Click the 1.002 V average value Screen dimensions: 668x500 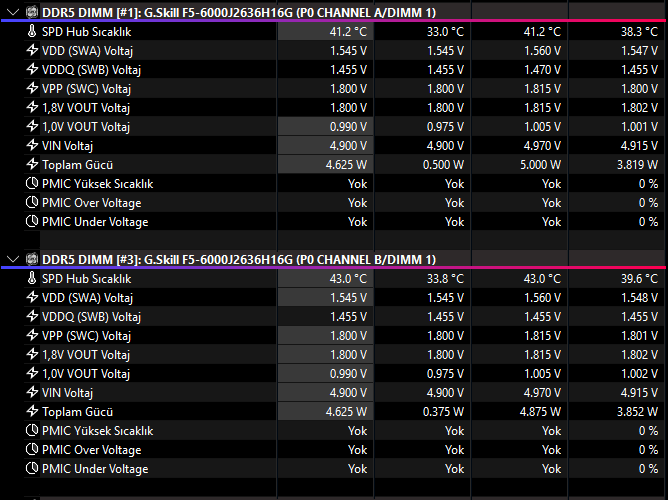(x=639, y=374)
